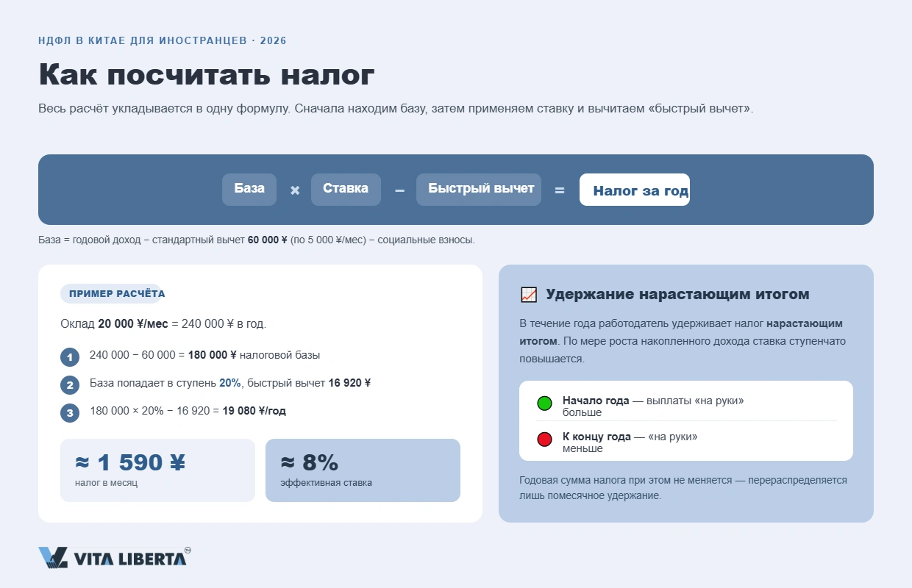Image resolution: width=912 pixels, height=588 pixels.
Task: Click the Начало года row text
Action: [x=653, y=406]
